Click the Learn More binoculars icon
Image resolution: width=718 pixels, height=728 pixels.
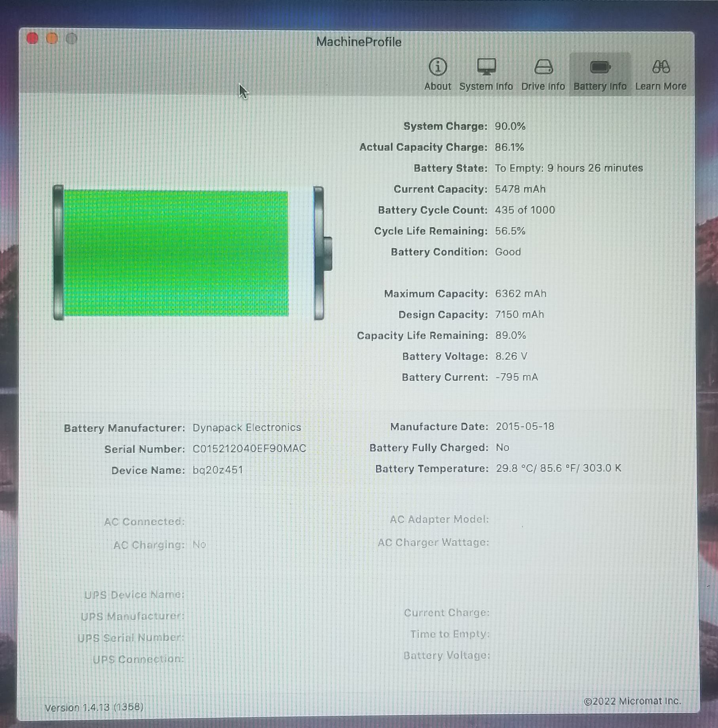[x=661, y=67]
